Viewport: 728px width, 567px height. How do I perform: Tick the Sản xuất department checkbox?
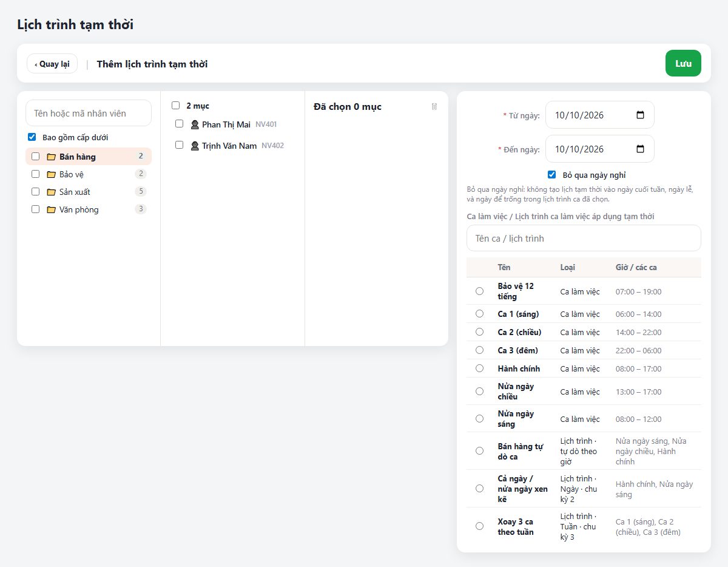pos(36,191)
